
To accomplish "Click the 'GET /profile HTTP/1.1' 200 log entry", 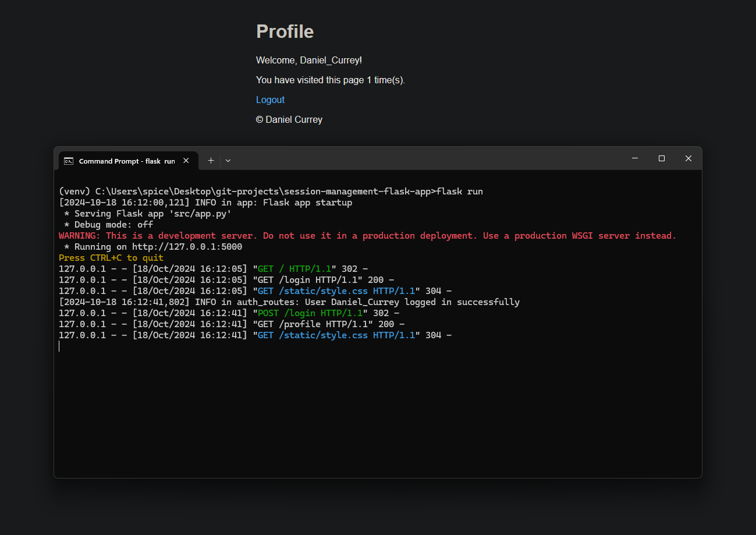I will point(232,324).
